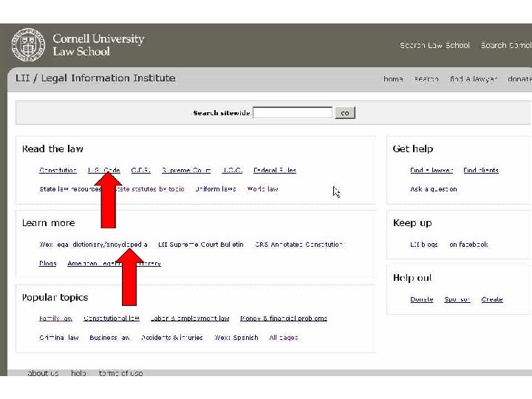Open the Find clients link

click(x=481, y=170)
